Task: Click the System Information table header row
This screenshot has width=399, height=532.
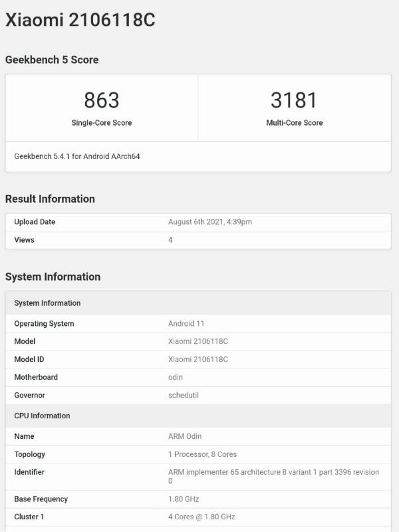Action: tap(198, 303)
